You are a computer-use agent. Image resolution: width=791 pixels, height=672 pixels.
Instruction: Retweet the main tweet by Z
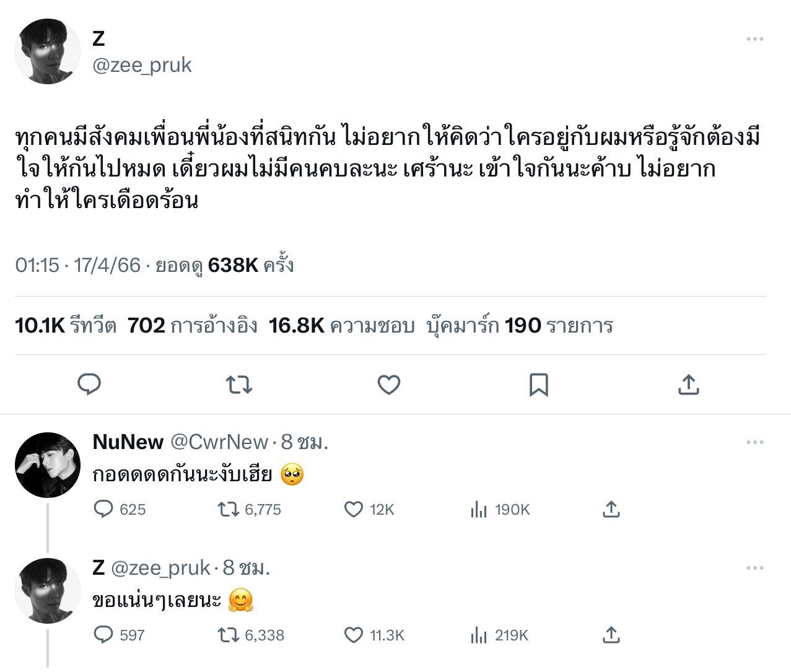239,385
